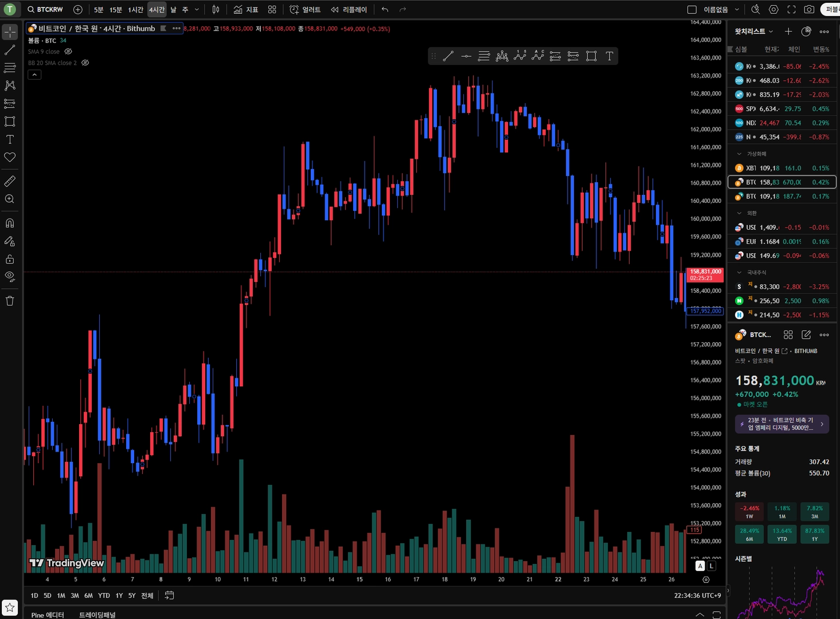Click the 지표 indicators button
840x619 pixels.
(246, 10)
